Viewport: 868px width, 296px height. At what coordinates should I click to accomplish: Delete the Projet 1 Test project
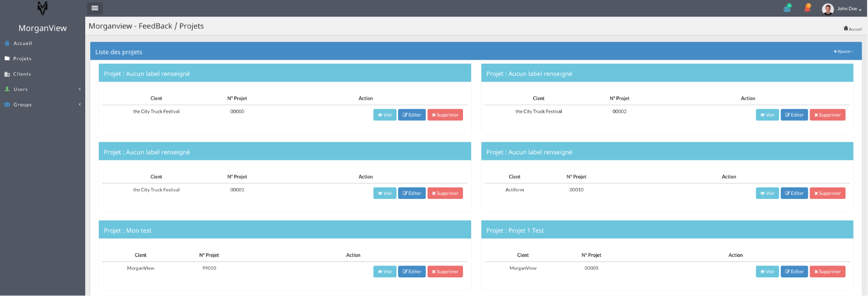coord(827,272)
